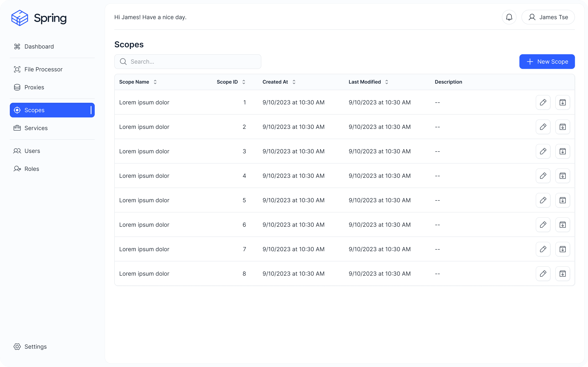Sort table by Scope ID
Image resolution: width=588 pixels, height=367 pixels.
[244, 82]
